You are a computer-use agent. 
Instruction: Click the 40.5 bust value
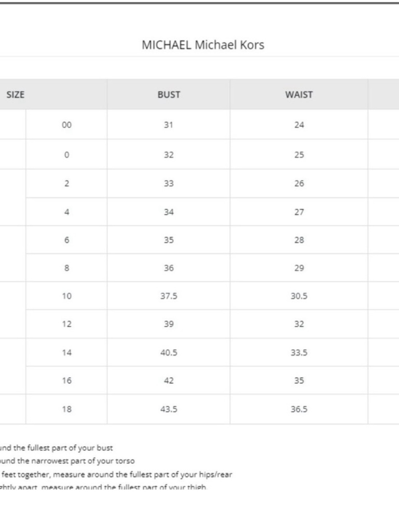click(x=169, y=353)
